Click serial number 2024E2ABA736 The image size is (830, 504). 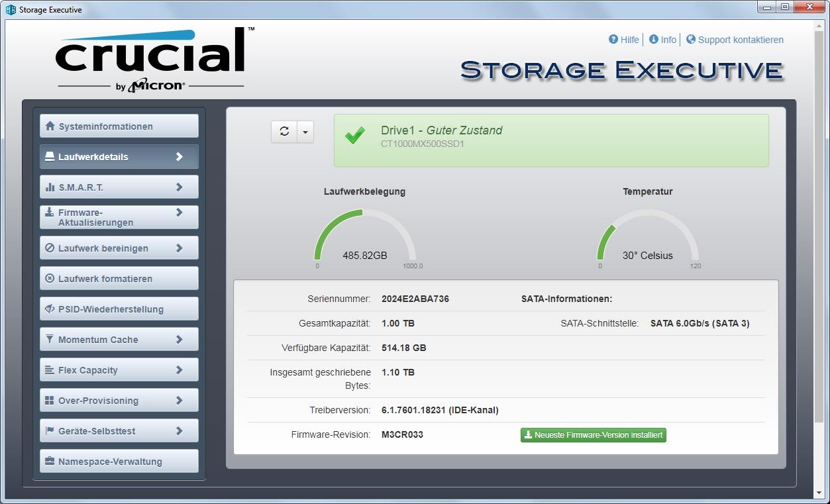[415, 299]
